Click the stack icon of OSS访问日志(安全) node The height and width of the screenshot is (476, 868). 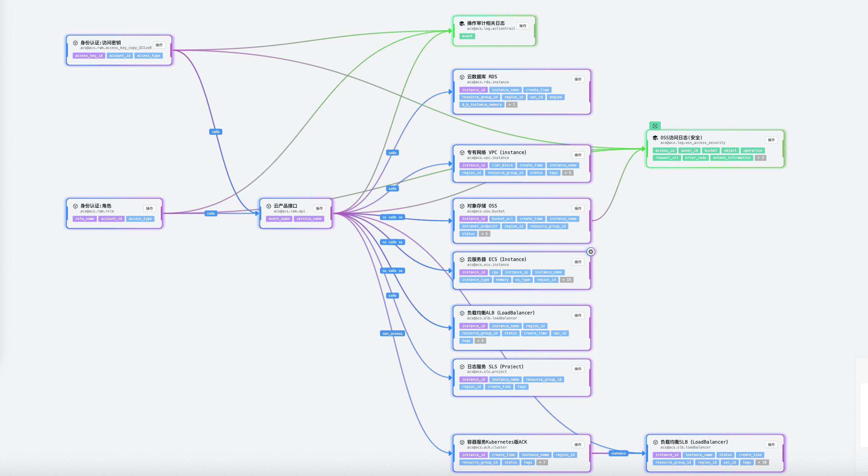click(655, 138)
